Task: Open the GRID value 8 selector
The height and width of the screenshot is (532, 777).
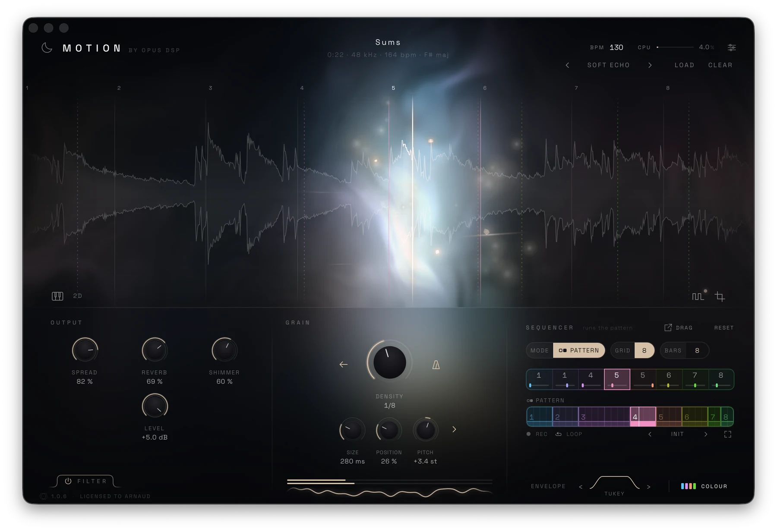Action: (x=644, y=350)
